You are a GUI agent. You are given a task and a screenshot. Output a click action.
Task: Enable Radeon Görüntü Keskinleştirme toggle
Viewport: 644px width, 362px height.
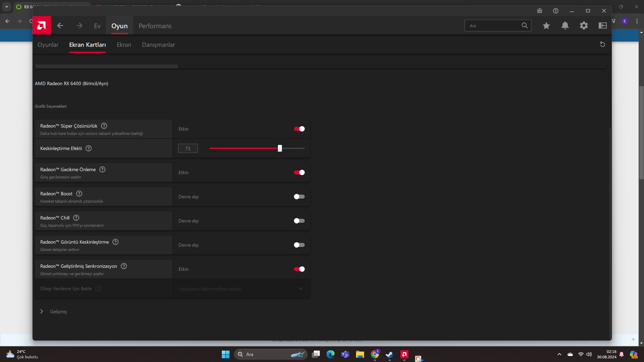pos(299,245)
